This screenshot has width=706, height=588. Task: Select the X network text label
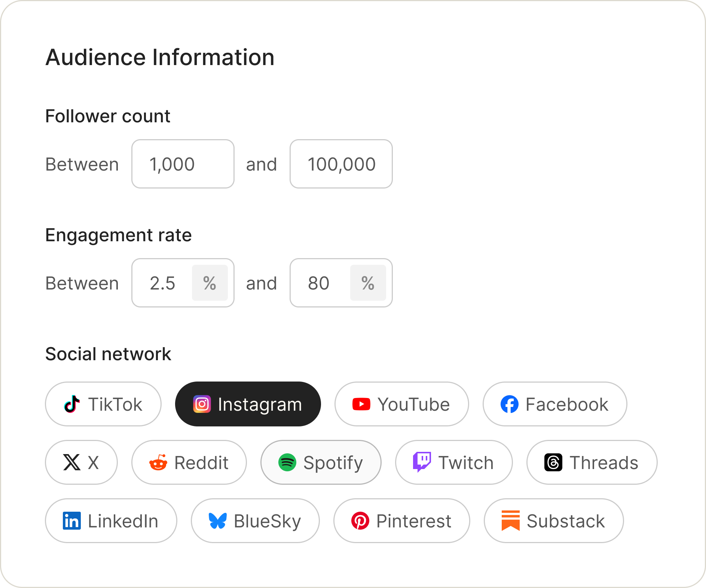(x=93, y=463)
